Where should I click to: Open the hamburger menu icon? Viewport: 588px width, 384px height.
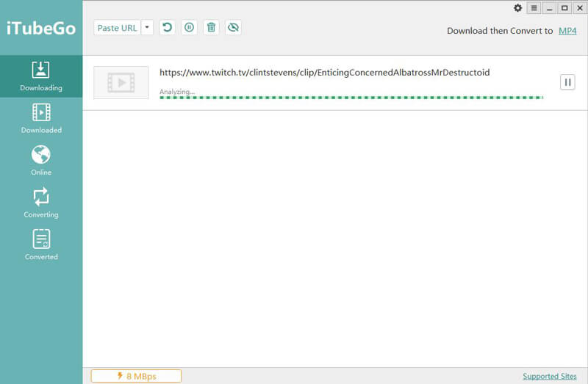tap(534, 8)
